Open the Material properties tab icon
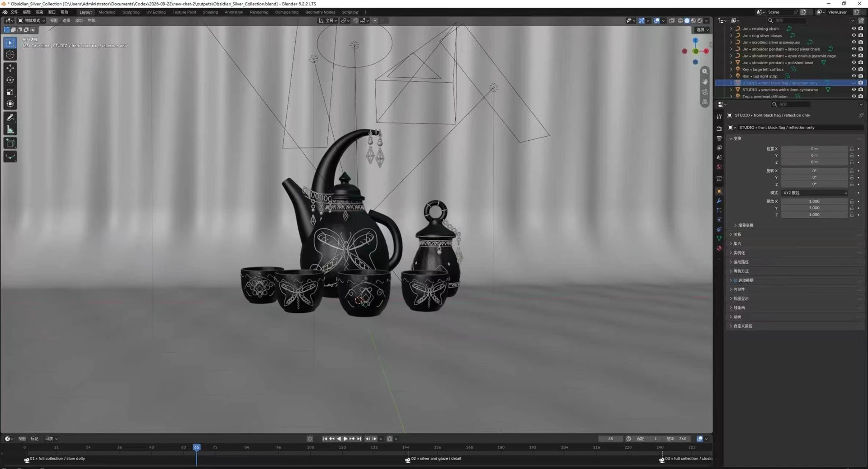 pyautogui.click(x=719, y=248)
